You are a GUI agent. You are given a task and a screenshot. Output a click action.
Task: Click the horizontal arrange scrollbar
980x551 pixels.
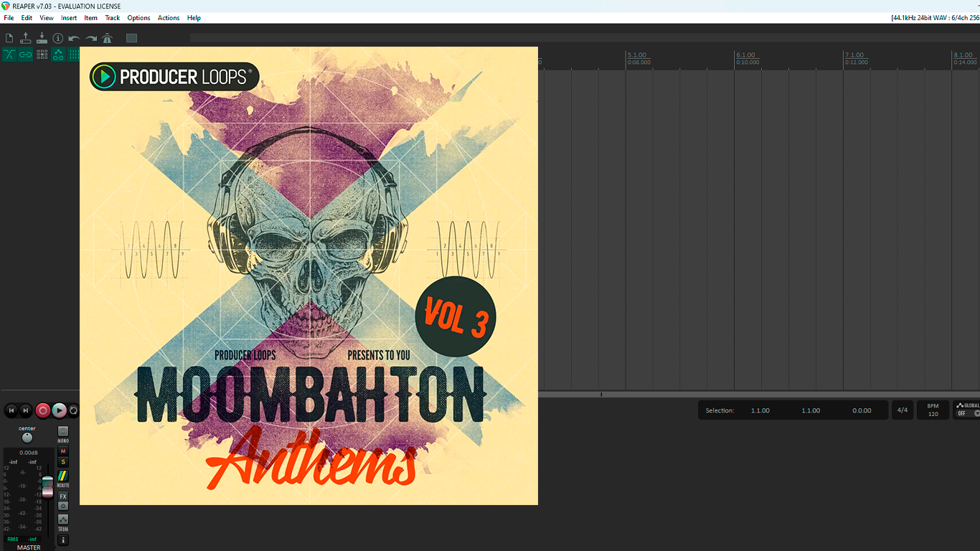759,395
